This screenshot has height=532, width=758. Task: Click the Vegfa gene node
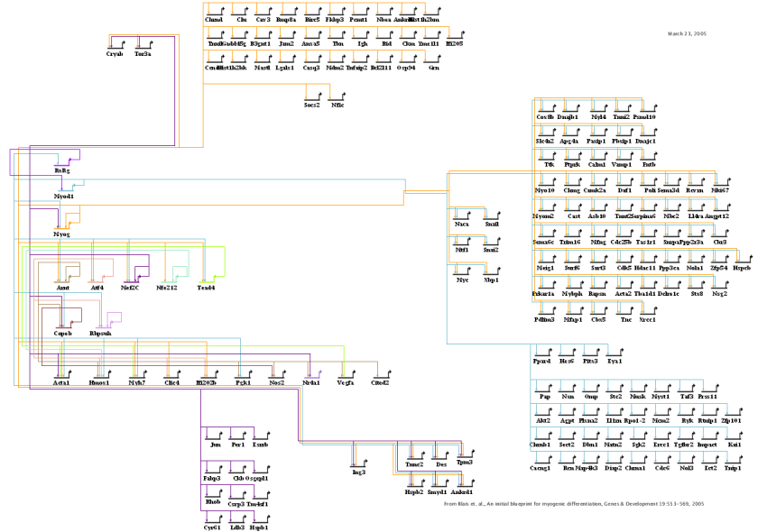[x=345, y=383]
